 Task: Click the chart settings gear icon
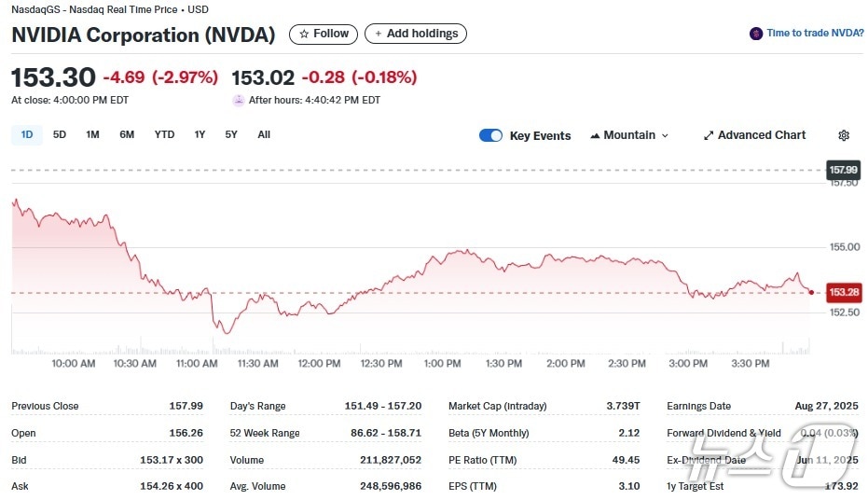click(844, 135)
